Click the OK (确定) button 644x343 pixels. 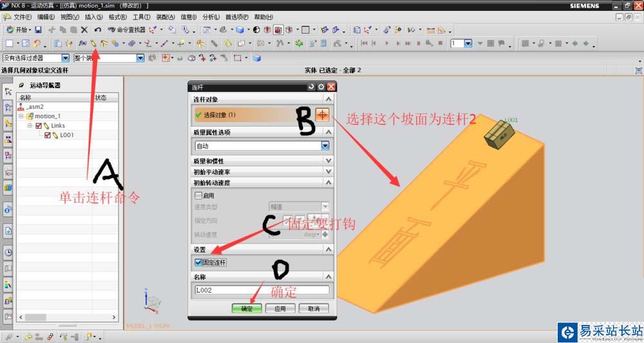coord(247,308)
